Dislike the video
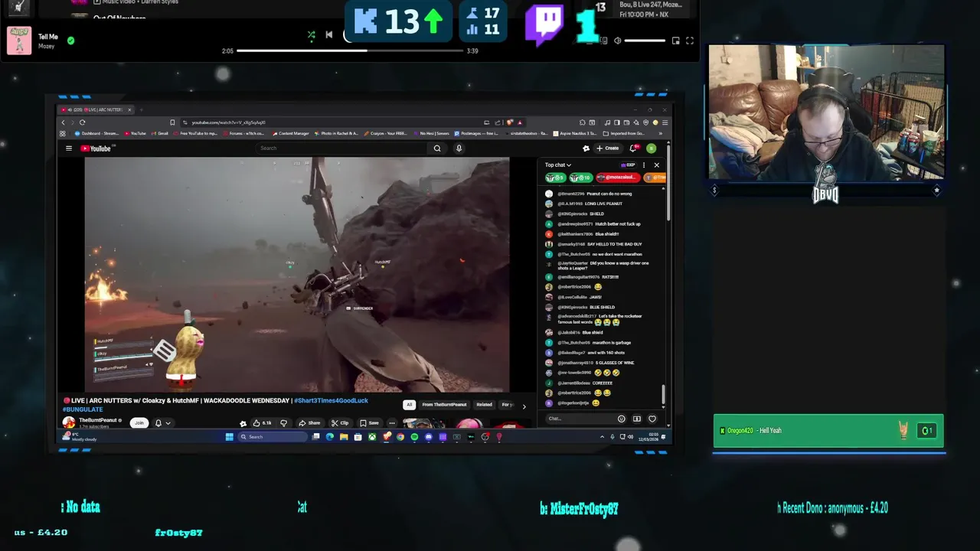 click(x=283, y=423)
